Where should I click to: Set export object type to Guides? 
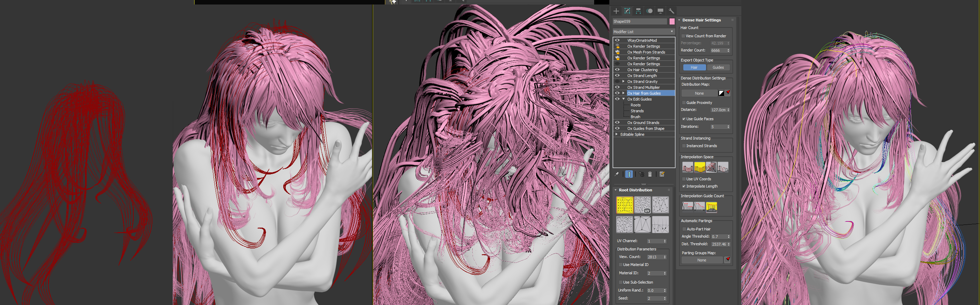click(718, 68)
